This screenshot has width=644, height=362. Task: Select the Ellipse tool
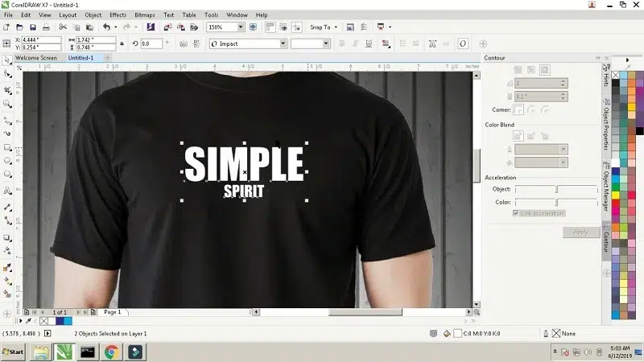7,160
